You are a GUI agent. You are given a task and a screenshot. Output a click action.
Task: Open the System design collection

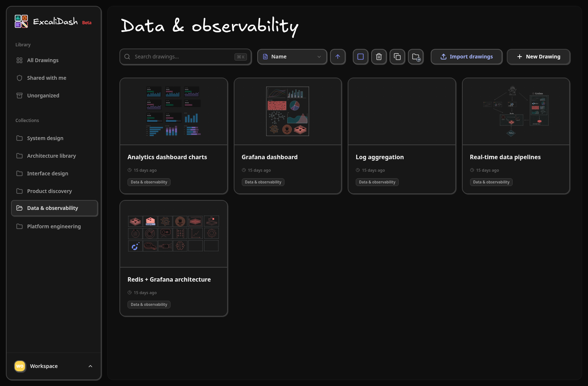[x=54, y=138]
